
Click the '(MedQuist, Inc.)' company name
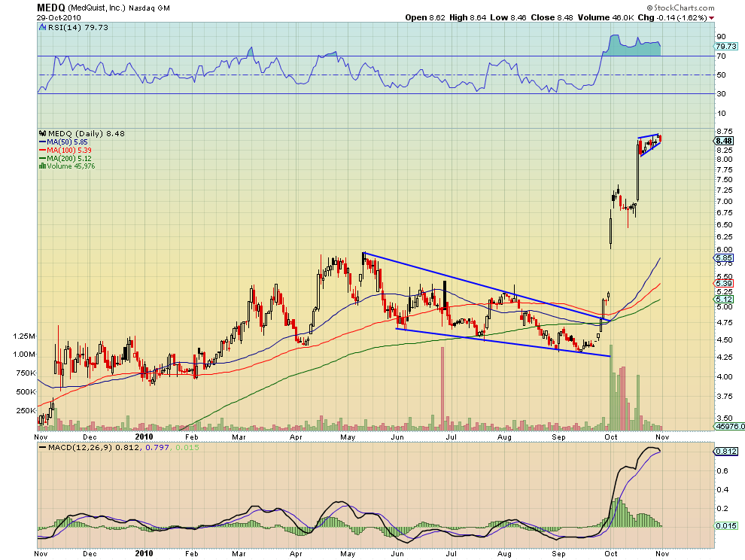pyautogui.click(x=97, y=8)
